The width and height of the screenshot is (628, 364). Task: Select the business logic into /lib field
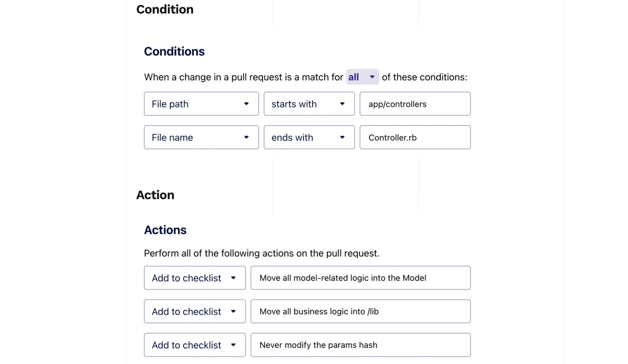click(x=360, y=311)
